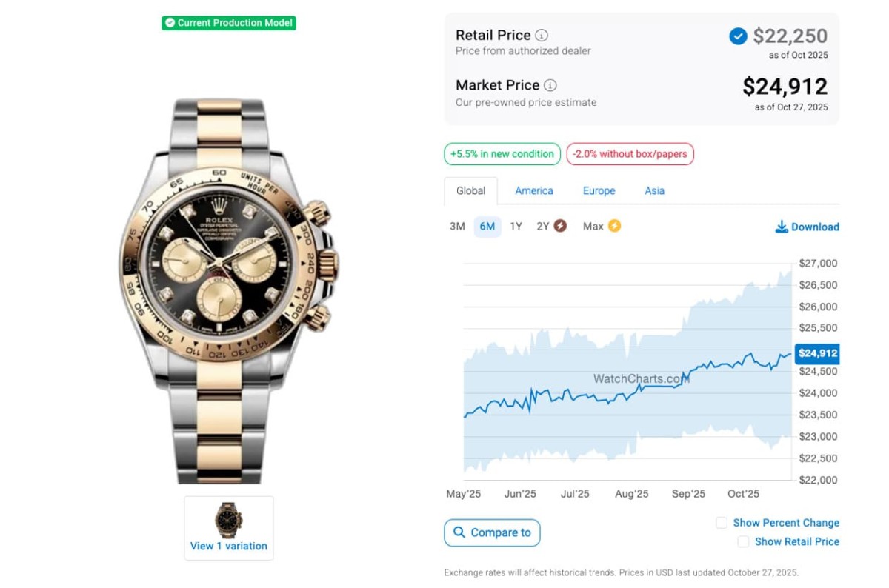
Task: Click the Max lightning bolt premium icon
Action: [x=614, y=226]
